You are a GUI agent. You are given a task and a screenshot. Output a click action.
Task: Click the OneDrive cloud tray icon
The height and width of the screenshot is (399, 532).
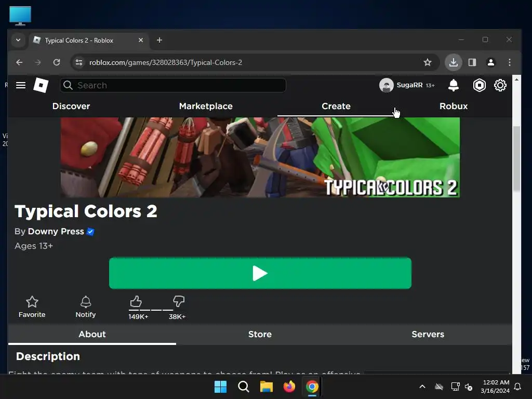[439, 387]
